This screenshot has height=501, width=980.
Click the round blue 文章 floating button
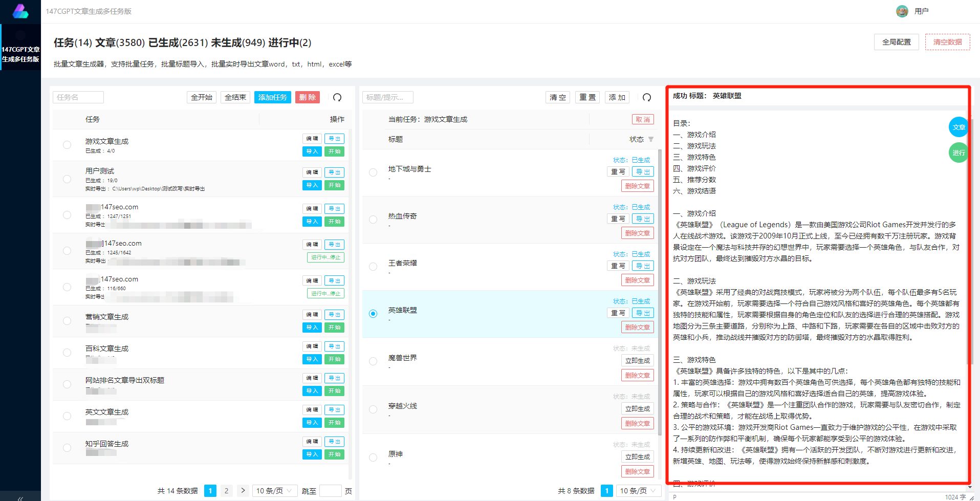coord(959,127)
